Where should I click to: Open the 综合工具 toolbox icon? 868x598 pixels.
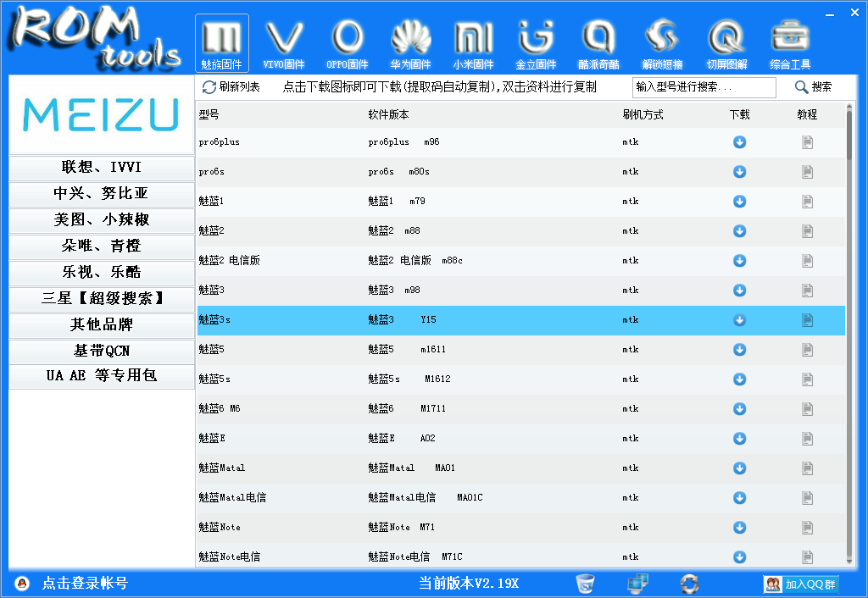[x=790, y=43]
